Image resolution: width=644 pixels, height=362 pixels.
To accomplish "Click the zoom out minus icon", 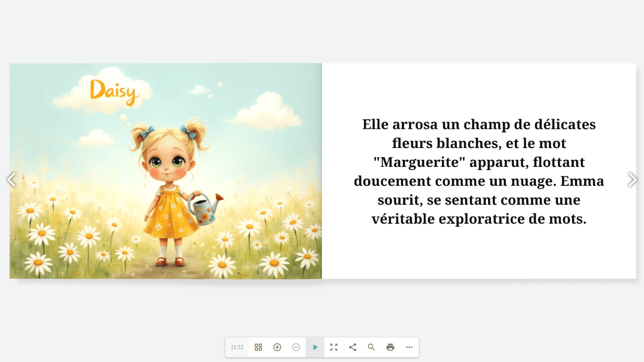I will pos(296,347).
